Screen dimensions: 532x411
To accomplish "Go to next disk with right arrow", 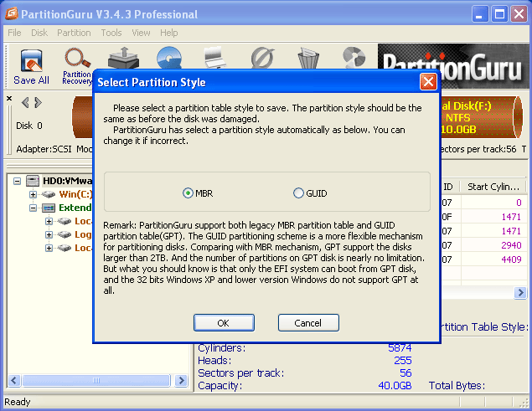I will click(38, 102).
